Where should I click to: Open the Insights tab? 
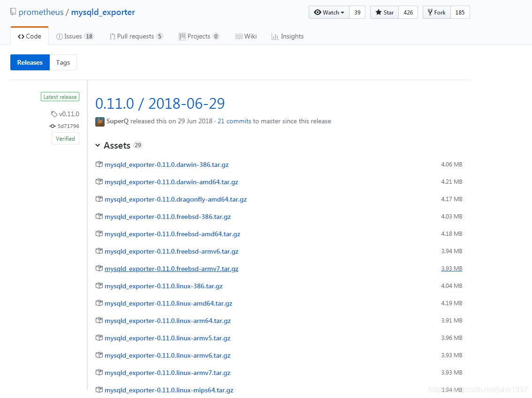point(288,36)
